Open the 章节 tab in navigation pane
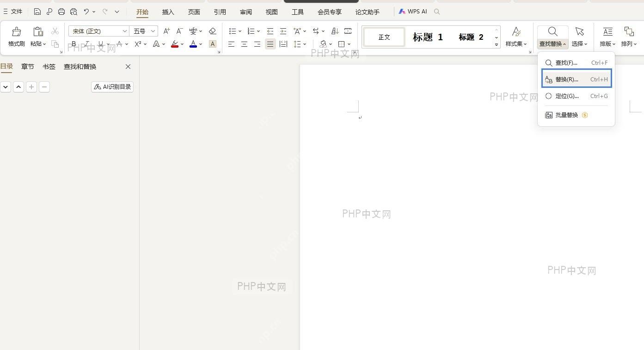644x350 pixels. pyautogui.click(x=28, y=67)
